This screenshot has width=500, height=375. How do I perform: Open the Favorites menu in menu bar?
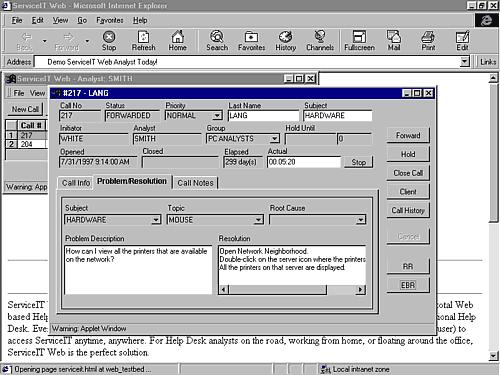click(110, 20)
